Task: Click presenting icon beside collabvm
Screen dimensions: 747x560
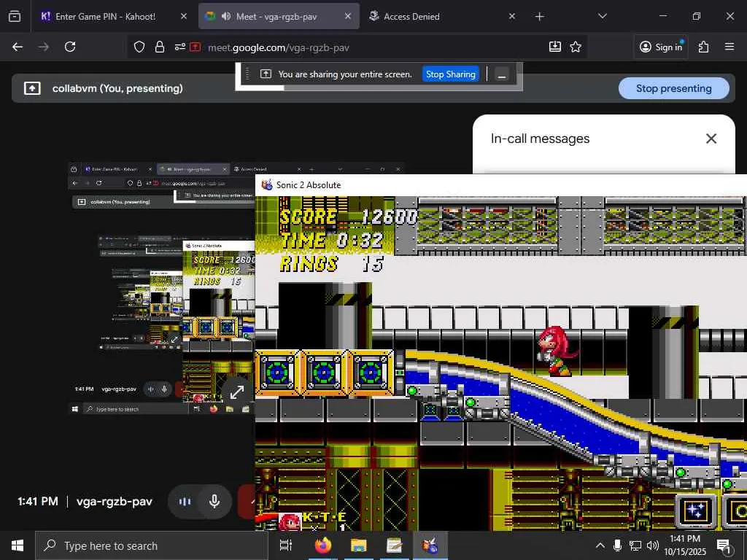Action: tap(32, 88)
